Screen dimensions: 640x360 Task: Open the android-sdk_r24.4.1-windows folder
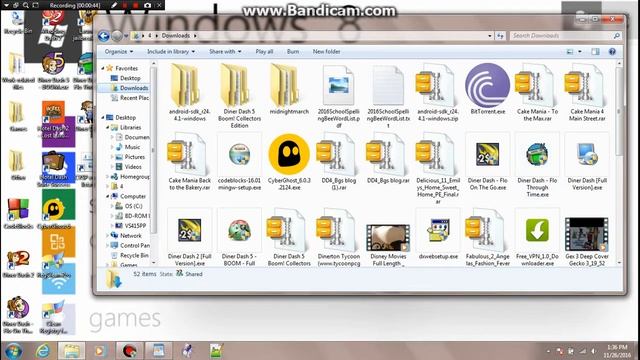[x=189, y=93]
